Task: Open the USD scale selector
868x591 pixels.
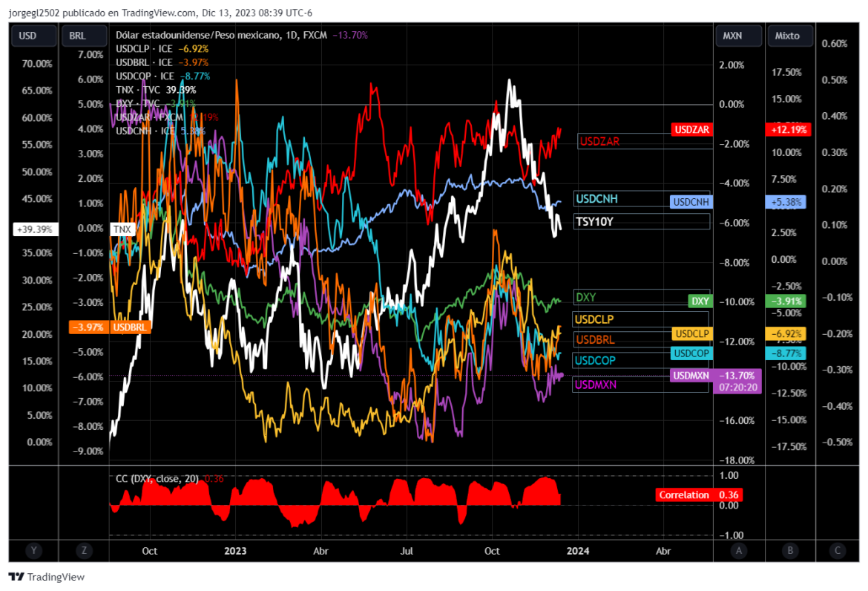Action: [x=33, y=36]
